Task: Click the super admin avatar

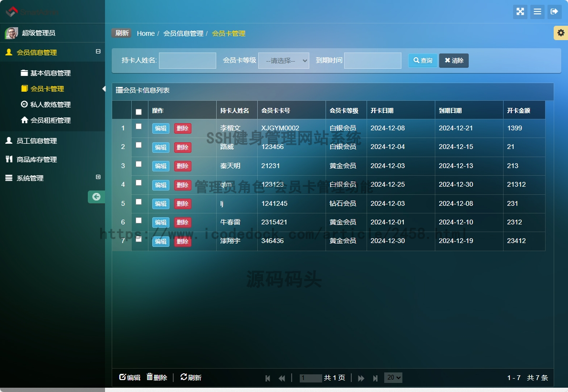Action: coord(11,33)
